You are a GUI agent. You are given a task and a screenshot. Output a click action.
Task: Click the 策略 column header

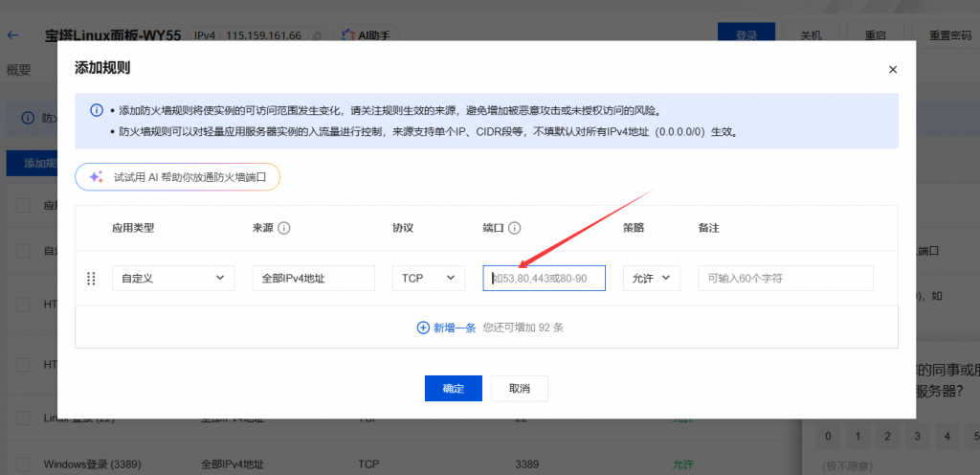tap(634, 228)
